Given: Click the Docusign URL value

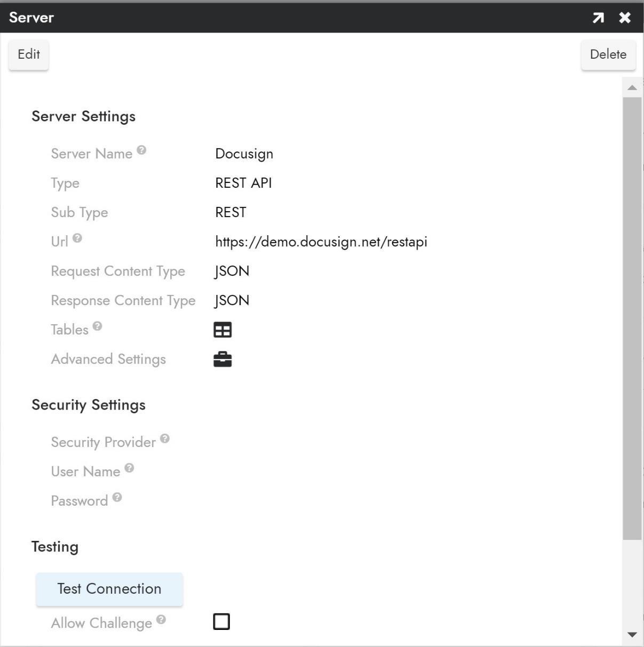Looking at the screenshot, I should click(321, 242).
